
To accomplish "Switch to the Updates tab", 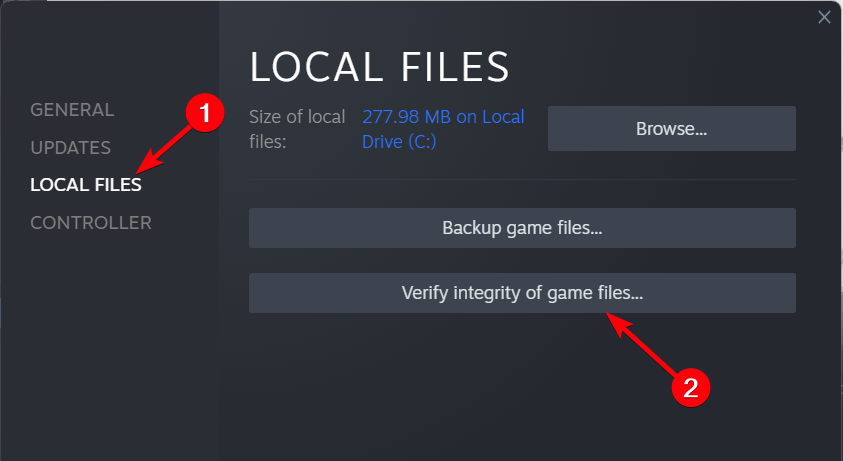I will pos(70,148).
